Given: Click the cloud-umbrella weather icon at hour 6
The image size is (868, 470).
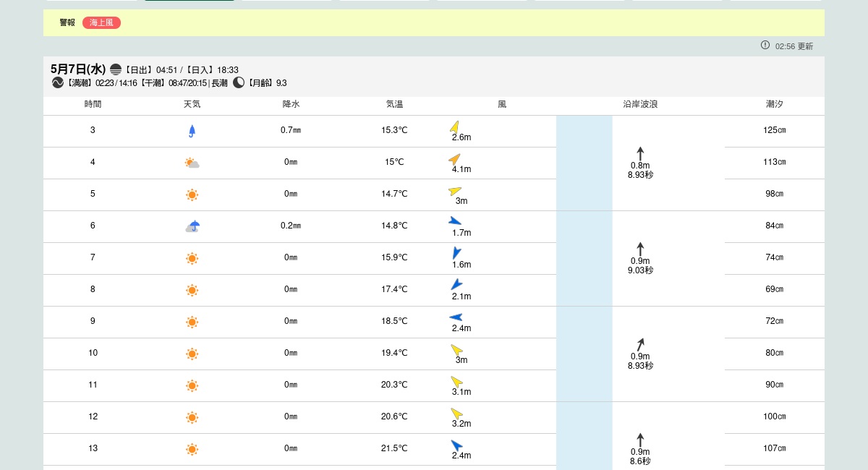Looking at the screenshot, I should tap(192, 226).
